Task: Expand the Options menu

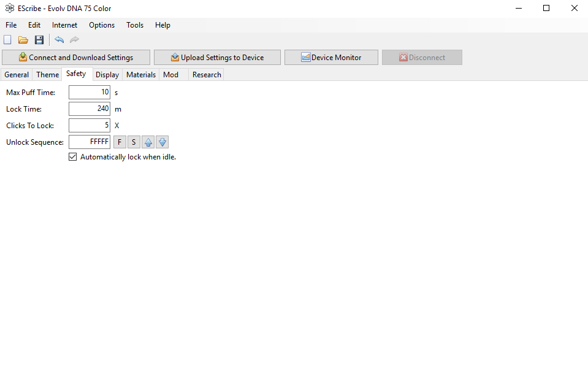Action: point(102,25)
